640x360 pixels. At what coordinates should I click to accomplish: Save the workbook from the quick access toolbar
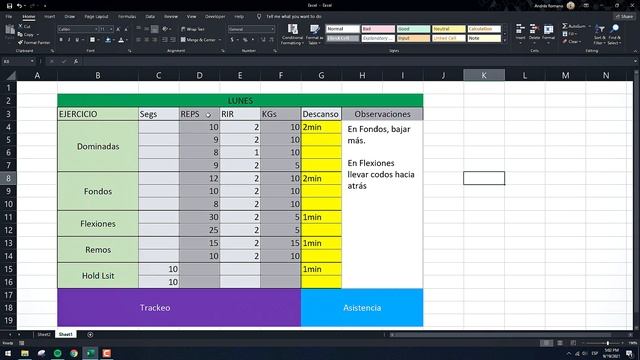point(9,6)
